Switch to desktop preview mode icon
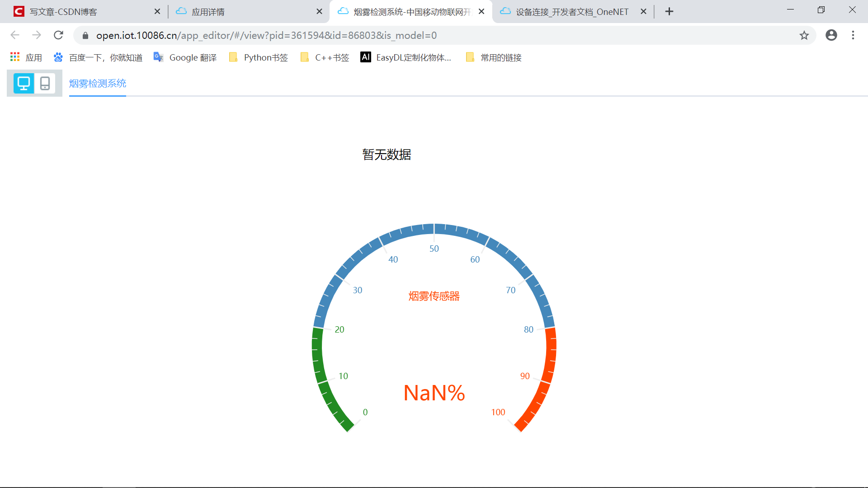This screenshot has height=488, width=868. point(24,83)
